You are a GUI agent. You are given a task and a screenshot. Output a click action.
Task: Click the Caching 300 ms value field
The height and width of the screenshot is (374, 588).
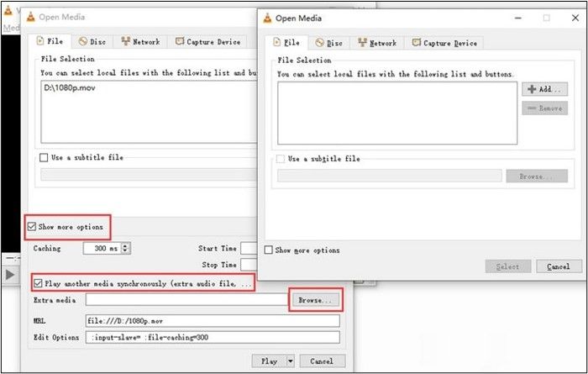102,248
